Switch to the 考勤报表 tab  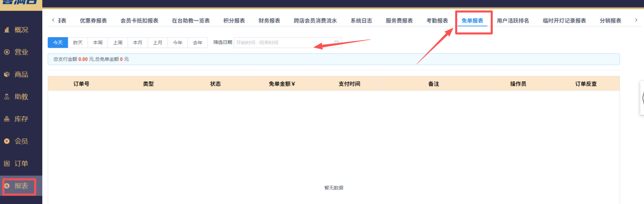437,21
